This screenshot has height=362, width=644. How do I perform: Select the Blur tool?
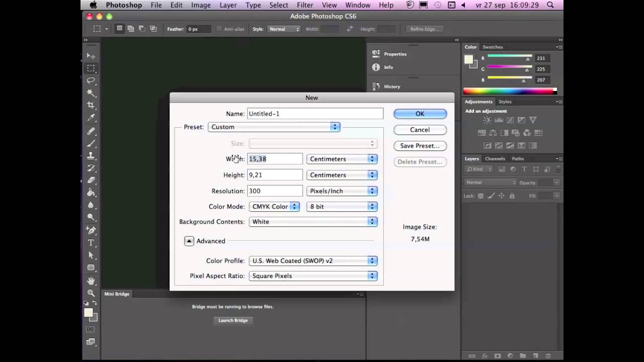click(x=91, y=205)
